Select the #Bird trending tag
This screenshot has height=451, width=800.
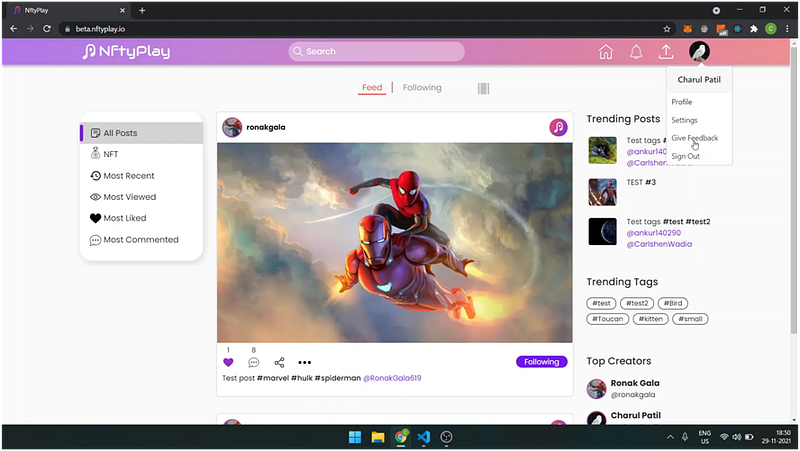coord(673,303)
